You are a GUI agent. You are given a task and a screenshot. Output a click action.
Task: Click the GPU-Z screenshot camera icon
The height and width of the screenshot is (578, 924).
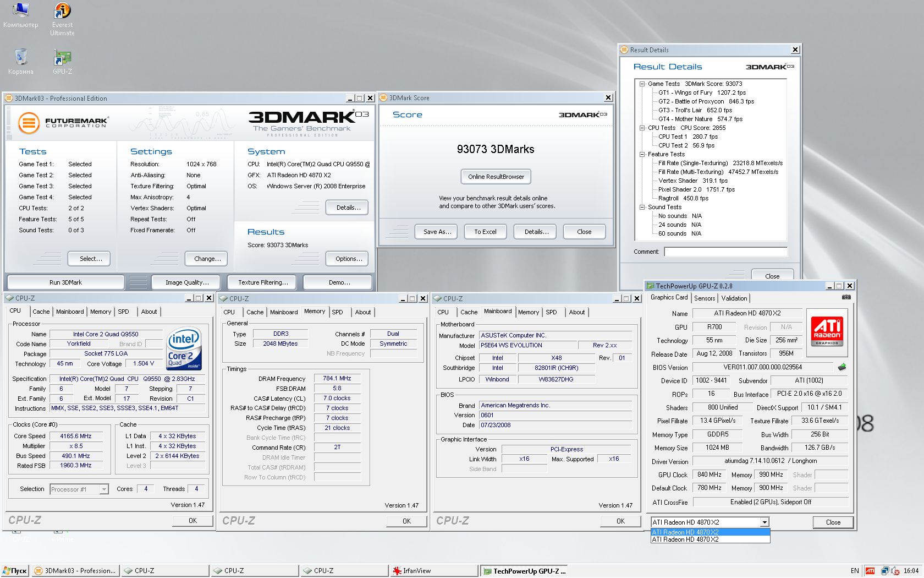tap(846, 297)
